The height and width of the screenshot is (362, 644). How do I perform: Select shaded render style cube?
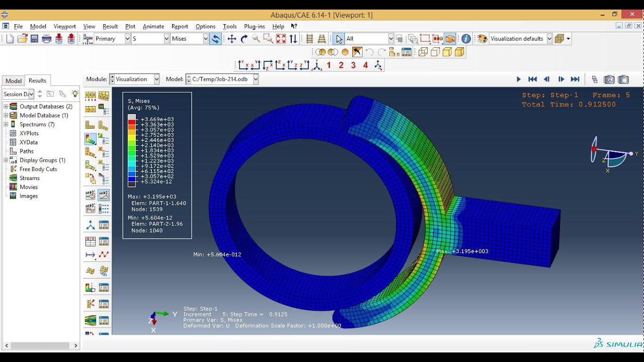coord(459,52)
